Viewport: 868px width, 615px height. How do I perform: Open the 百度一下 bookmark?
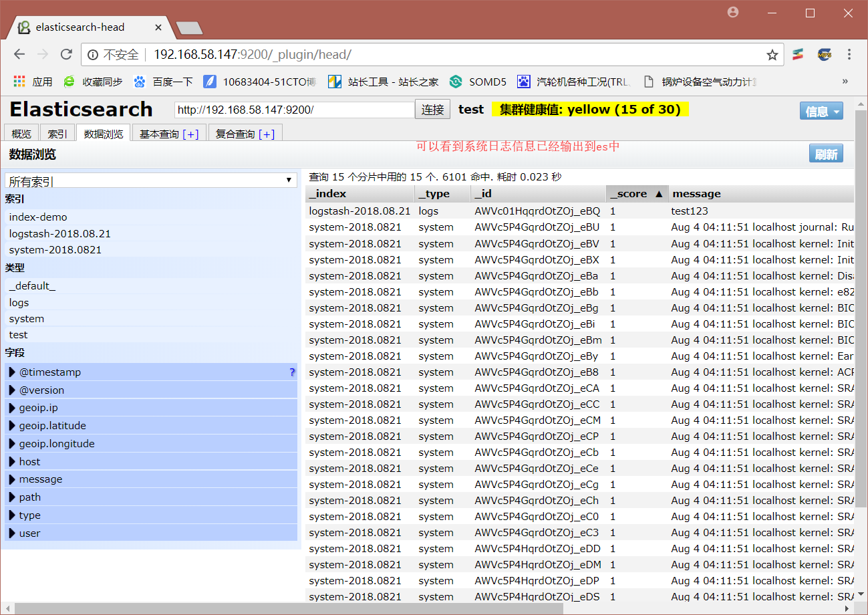pos(163,82)
